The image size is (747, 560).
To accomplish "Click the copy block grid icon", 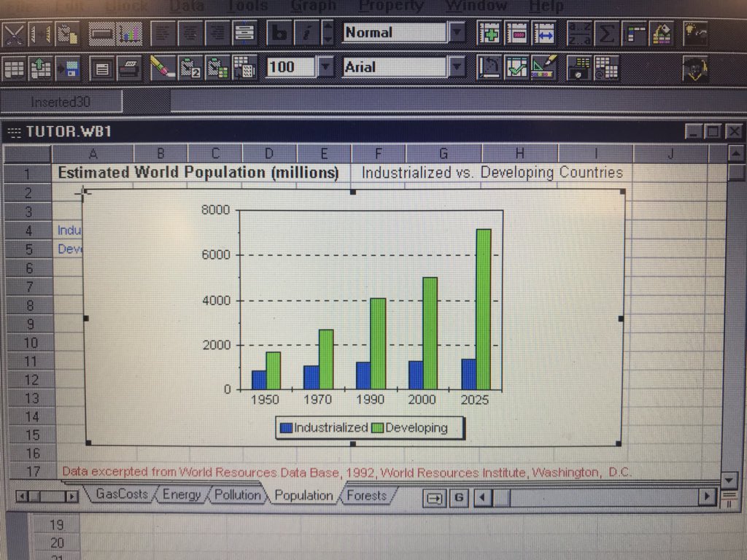I will pyautogui.click(x=244, y=68).
